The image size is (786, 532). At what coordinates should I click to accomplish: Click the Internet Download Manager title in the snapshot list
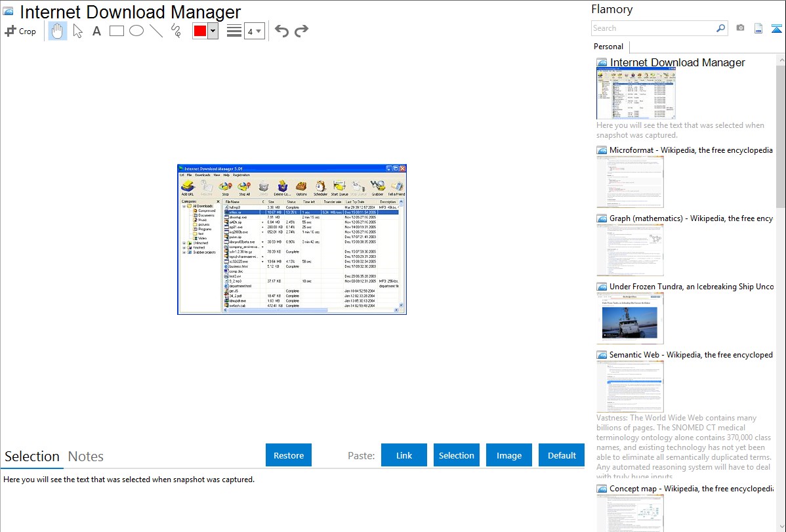point(677,63)
